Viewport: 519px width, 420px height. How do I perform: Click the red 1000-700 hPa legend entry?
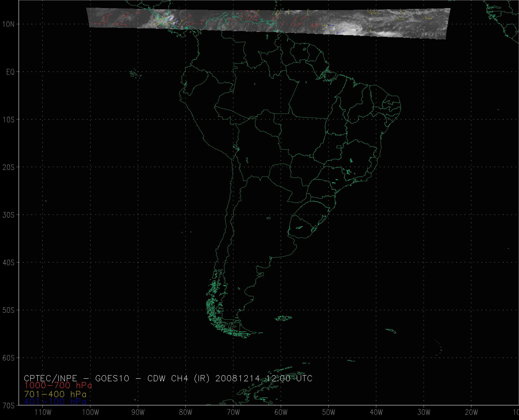click(x=58, y=385)
